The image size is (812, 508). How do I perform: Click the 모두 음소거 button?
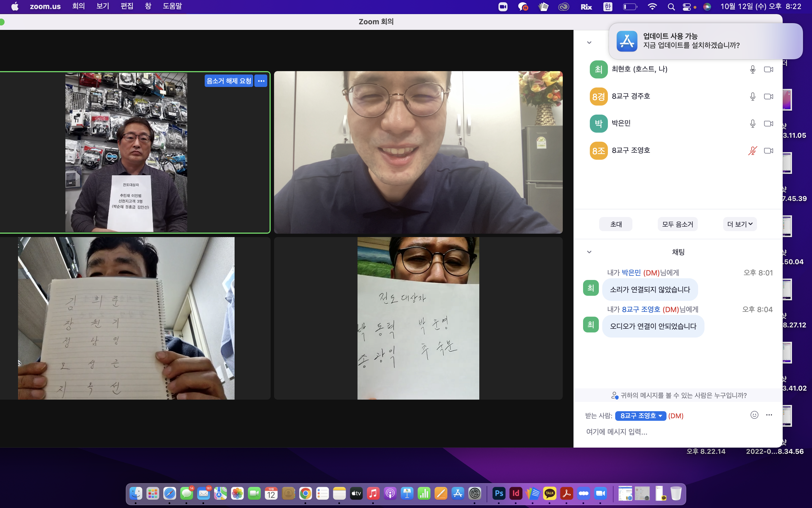[678, 224]
